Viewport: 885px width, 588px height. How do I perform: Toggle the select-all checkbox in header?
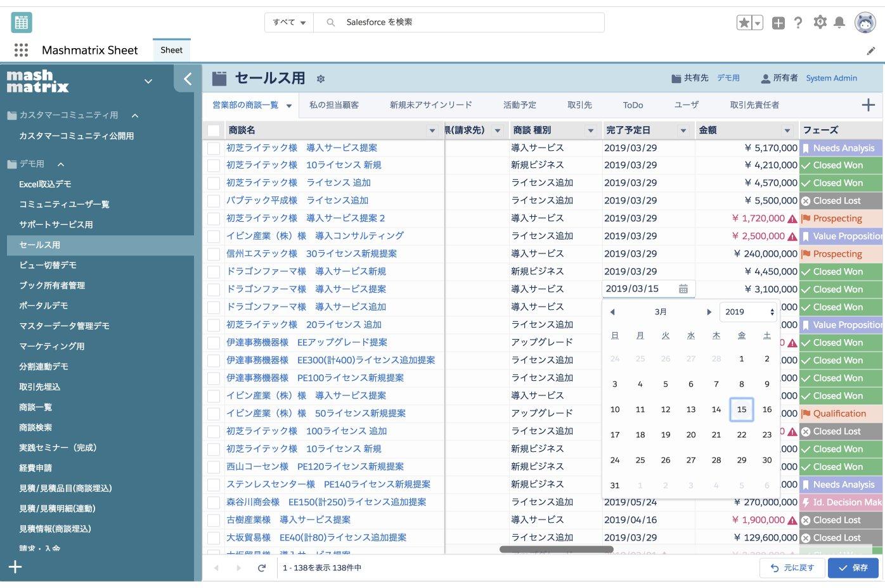point(214,131)
